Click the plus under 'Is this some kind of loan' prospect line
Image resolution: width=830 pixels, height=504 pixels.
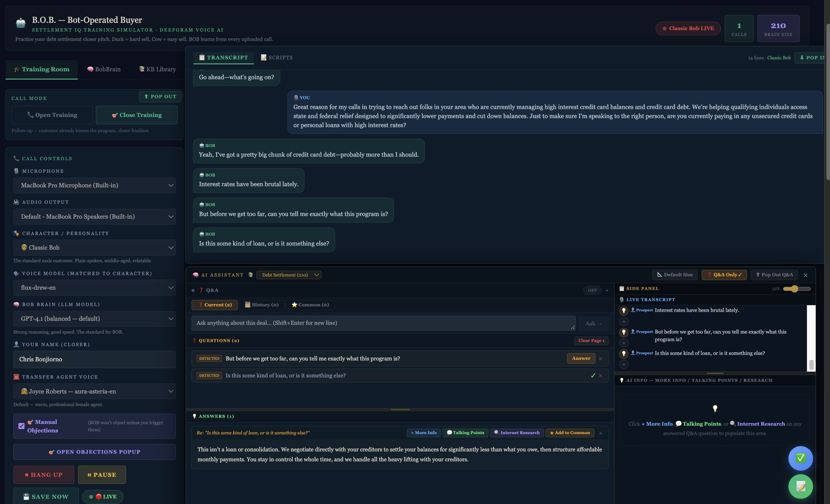pos(624,364)
